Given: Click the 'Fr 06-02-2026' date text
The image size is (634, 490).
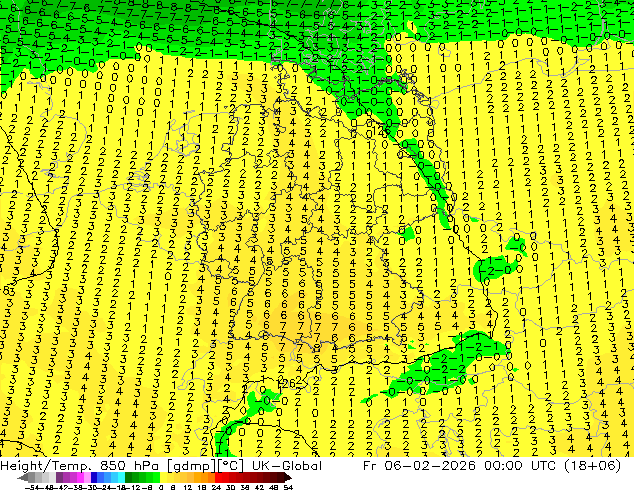Looking at the screenshot, I should (x=419, y=466).
